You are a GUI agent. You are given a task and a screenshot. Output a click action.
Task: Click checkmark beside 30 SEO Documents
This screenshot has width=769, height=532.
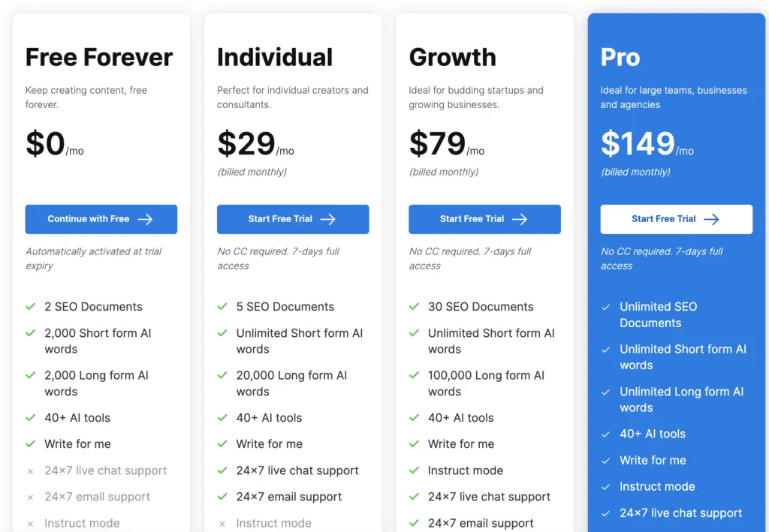(x=414, y=307)
